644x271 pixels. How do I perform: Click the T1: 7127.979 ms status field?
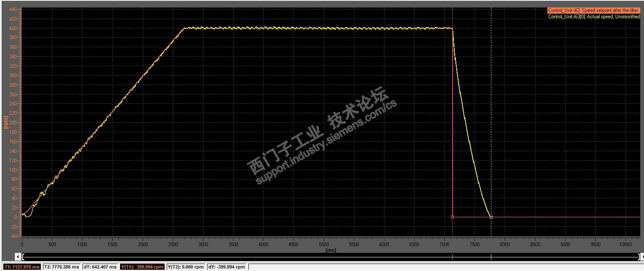22,267
